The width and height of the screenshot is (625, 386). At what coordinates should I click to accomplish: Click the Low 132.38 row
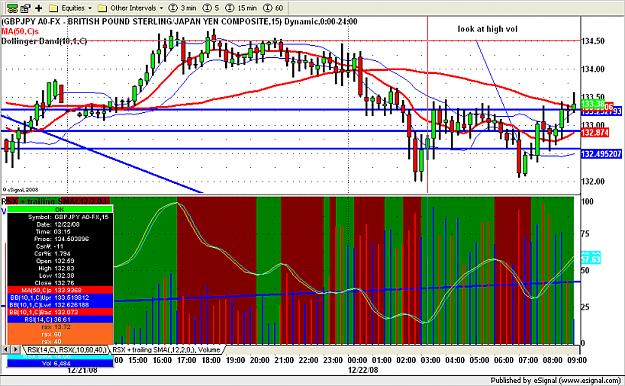click(60, 276)
